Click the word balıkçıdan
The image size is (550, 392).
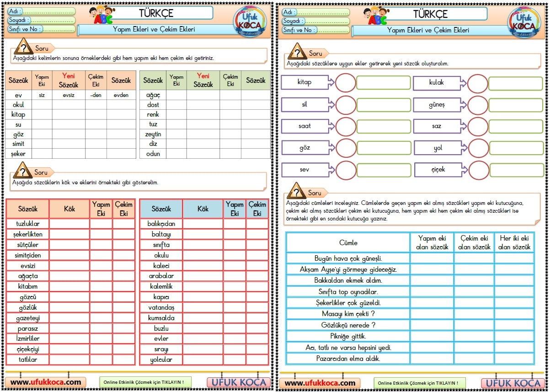pyautogui.click(x=161, y=224)
